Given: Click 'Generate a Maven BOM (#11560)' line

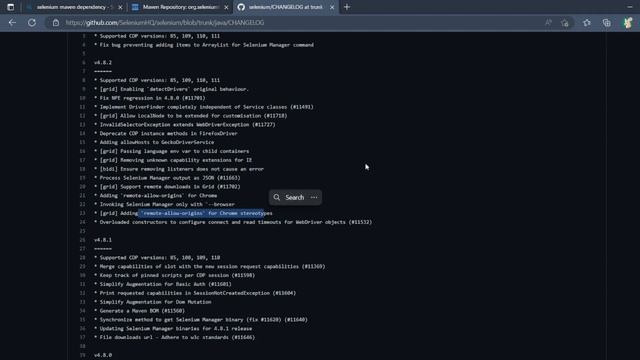Looking at the screenshot, I should [139, 311].
